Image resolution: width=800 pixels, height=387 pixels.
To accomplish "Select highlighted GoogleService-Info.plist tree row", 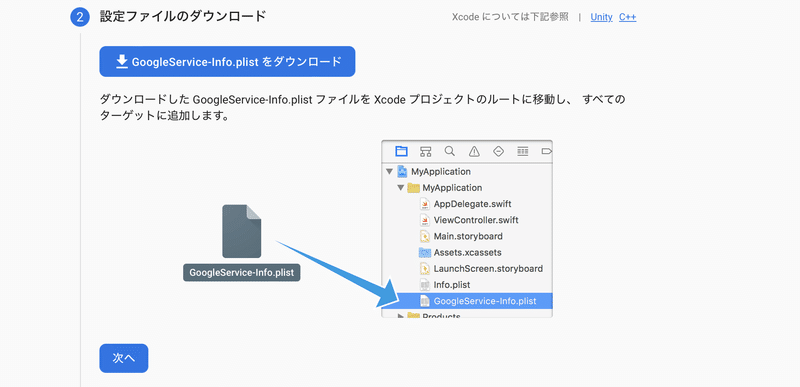I will point(467,301).
